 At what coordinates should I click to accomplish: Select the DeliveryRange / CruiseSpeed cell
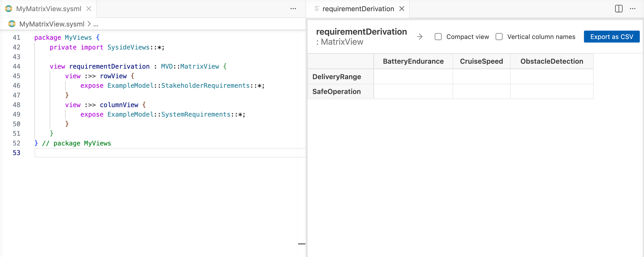481,77
